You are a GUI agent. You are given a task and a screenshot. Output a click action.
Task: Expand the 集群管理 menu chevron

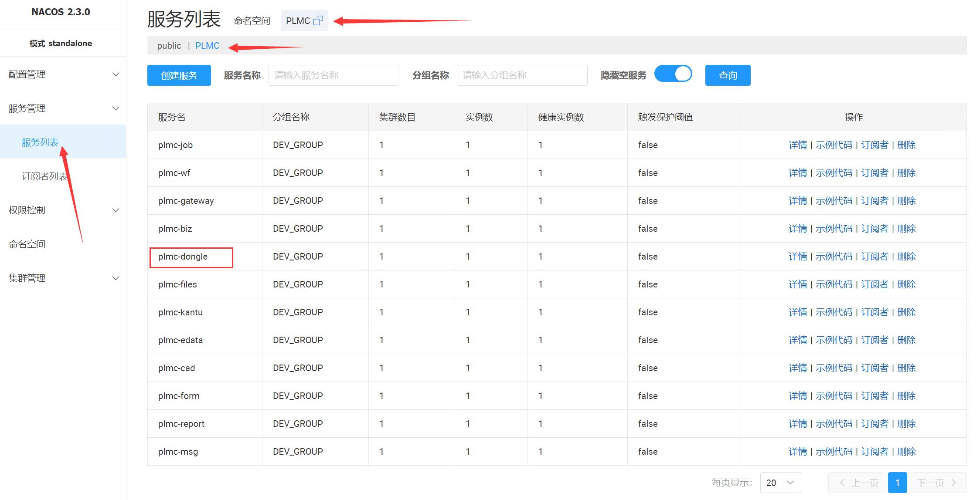click(x=116, y=278)
